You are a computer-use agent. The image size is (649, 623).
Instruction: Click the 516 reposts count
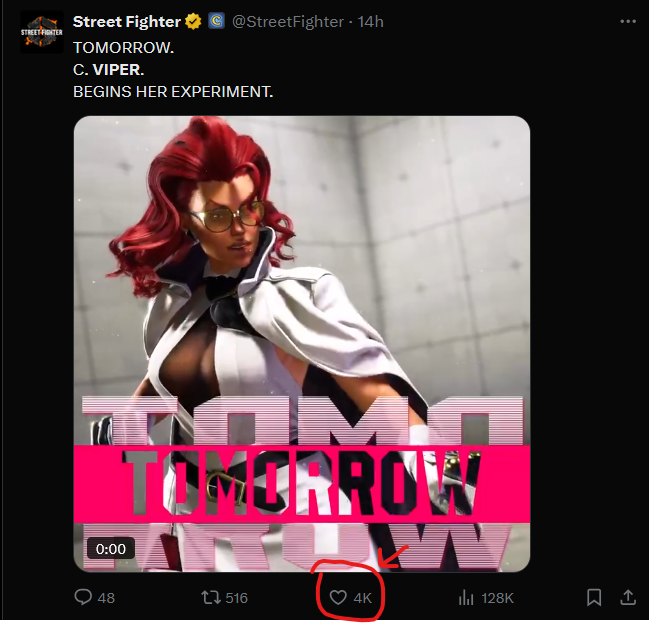[237, 598]
